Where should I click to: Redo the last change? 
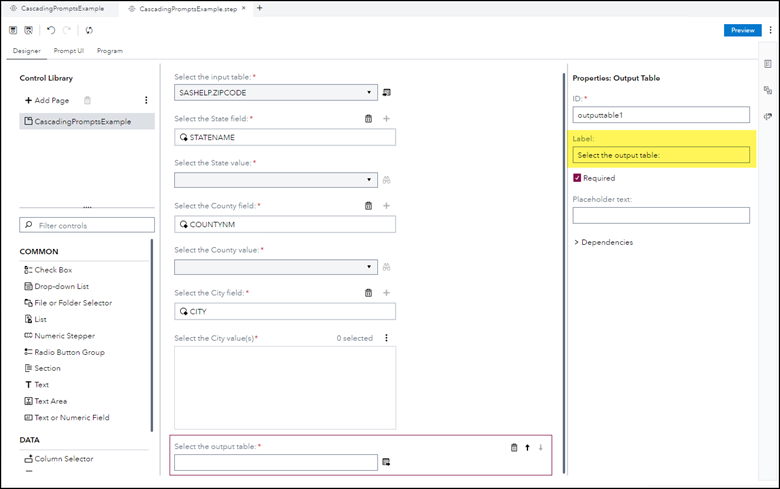click(67, 30)
